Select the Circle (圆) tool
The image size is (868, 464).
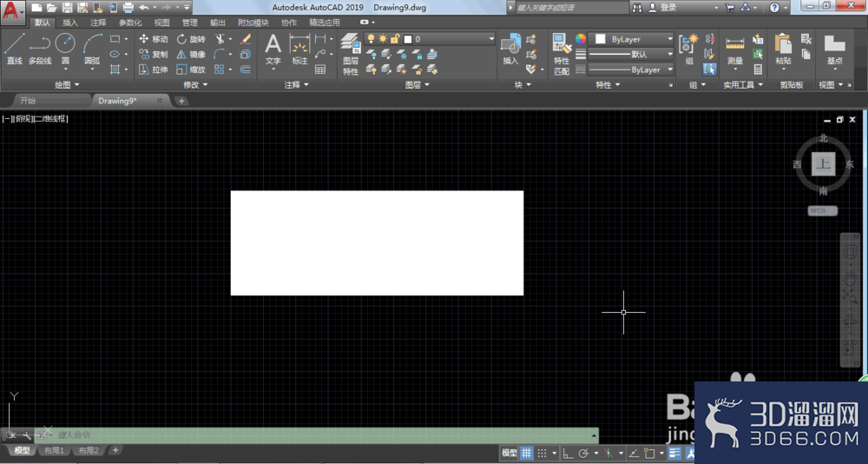(65, 49)
